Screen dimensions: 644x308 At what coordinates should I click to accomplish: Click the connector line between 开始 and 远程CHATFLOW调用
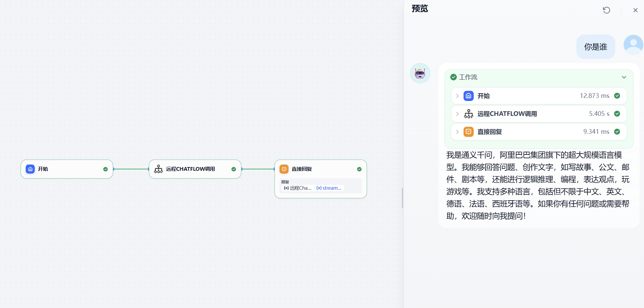[131, 169]
